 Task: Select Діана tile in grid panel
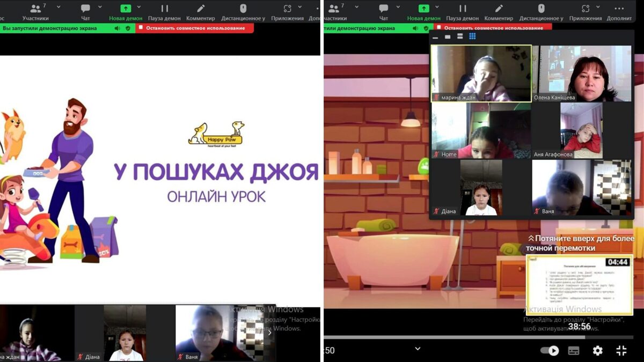coord(481,188)
